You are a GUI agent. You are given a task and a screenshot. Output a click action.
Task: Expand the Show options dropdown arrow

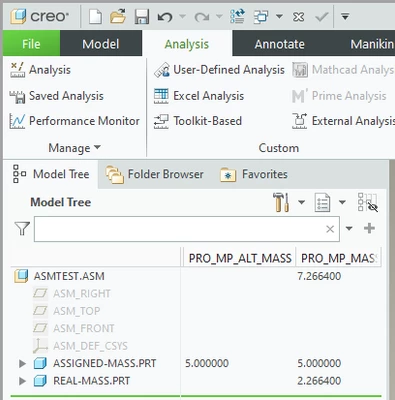[342, 202]
